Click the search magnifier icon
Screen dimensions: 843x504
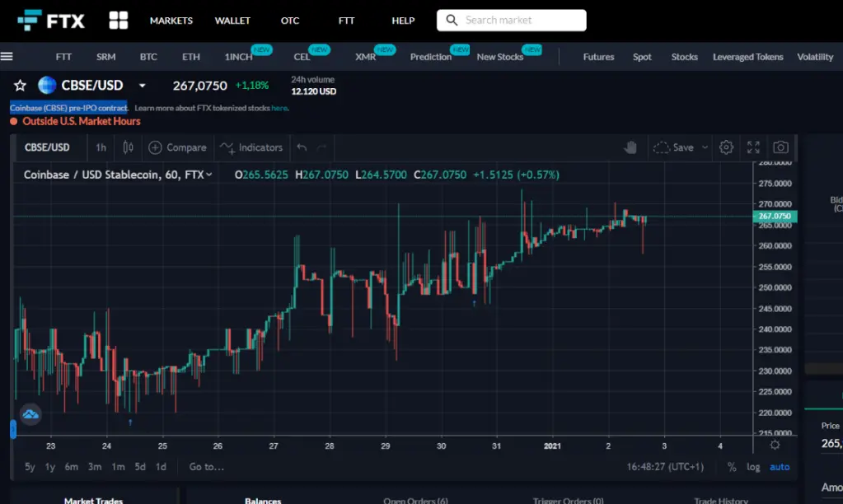(452, 21)
